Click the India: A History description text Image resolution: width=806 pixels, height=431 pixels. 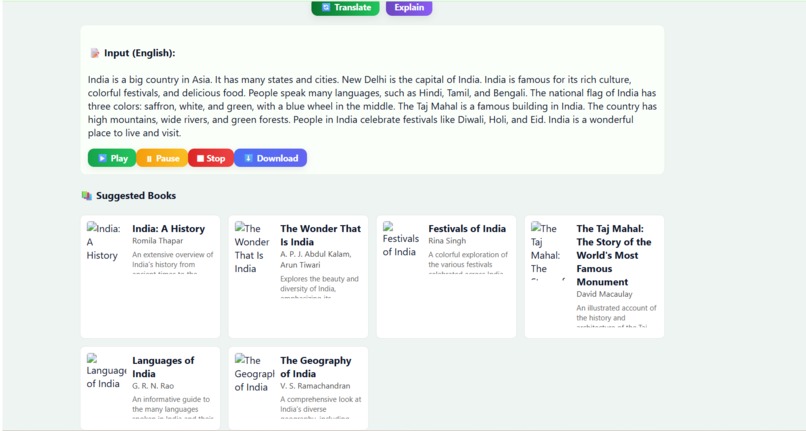pos(172,262)
